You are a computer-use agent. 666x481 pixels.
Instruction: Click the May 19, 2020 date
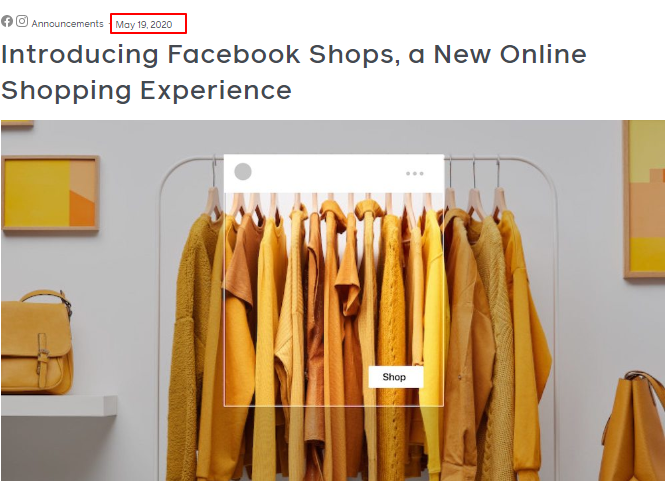144,25
